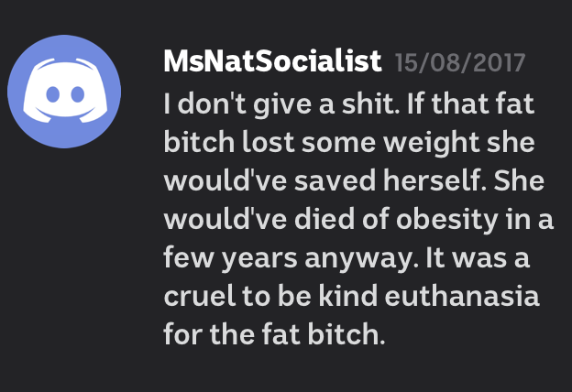Select the word "euthanasia" in the message
This screenshot has width=572, height=392.
click(x=462, y=295)
